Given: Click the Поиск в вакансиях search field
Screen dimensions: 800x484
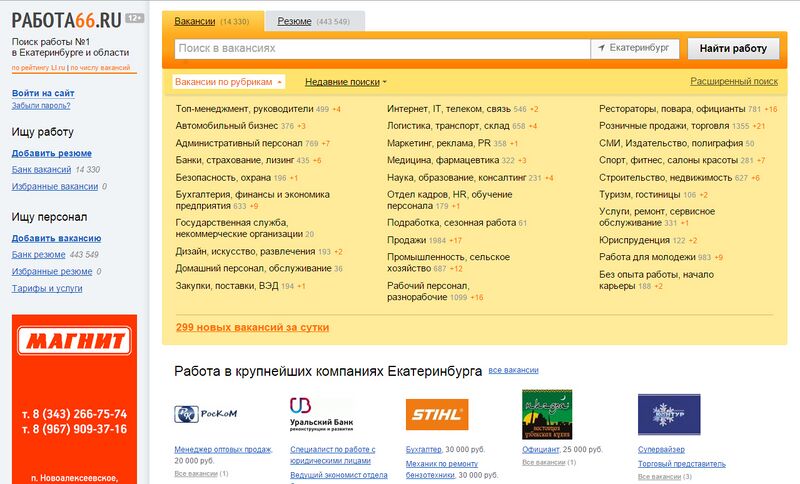Looking at the screenshot, I should (x=382, y=48).
